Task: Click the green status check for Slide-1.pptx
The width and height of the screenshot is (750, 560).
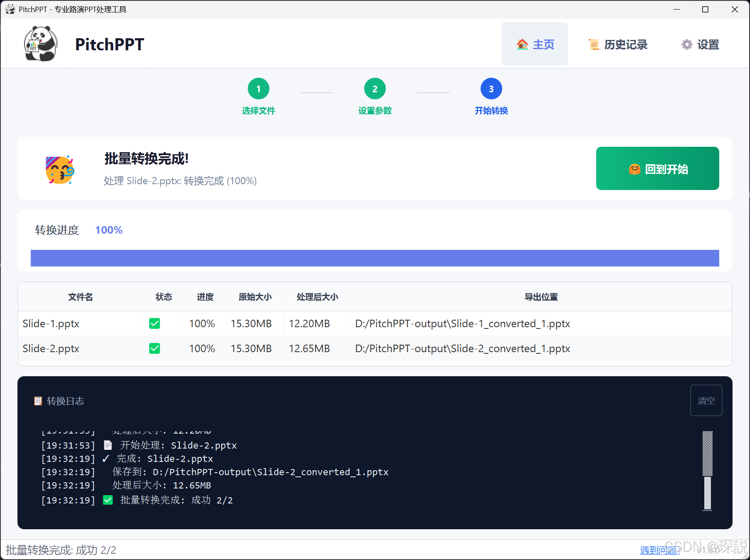Action: 155,323
